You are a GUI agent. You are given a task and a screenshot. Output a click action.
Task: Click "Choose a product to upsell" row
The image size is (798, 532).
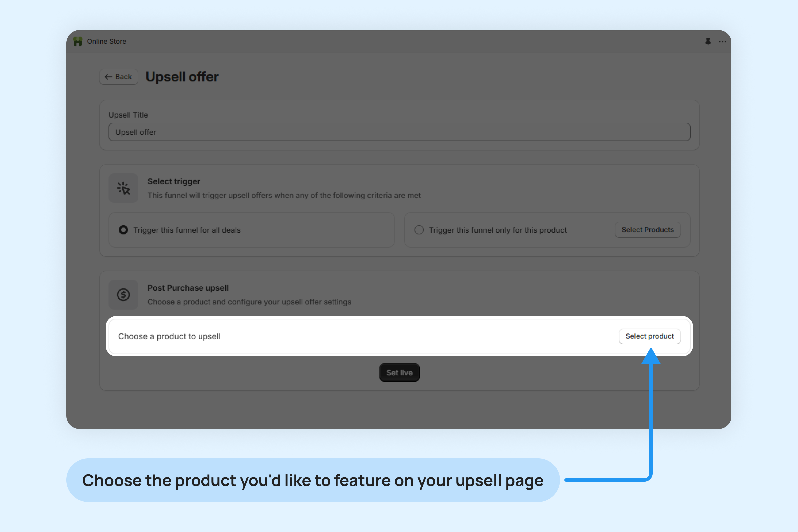(169, 336)
